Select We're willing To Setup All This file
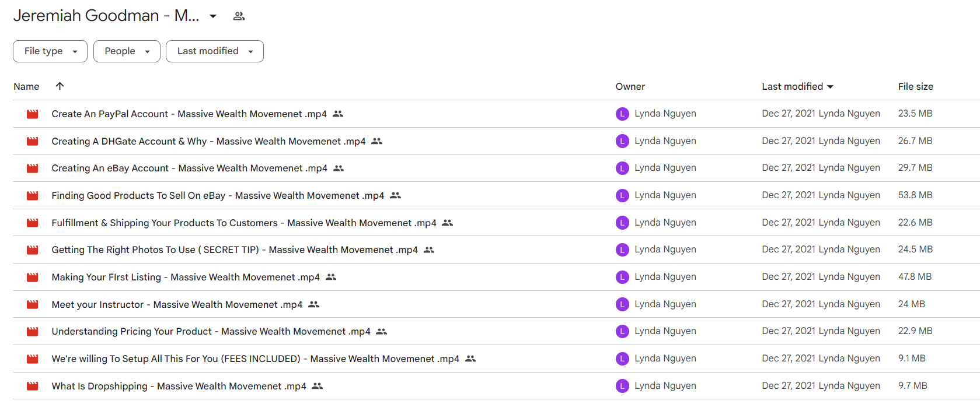The image size is (980, 418). tap(255, 359)
